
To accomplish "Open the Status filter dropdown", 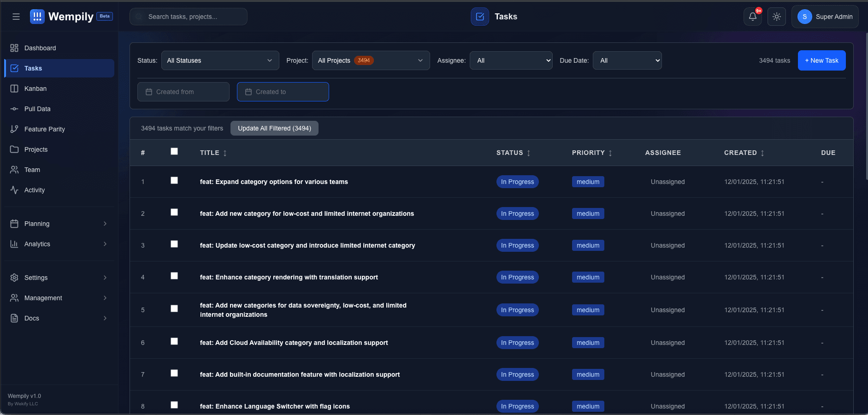I will (220, 60).
